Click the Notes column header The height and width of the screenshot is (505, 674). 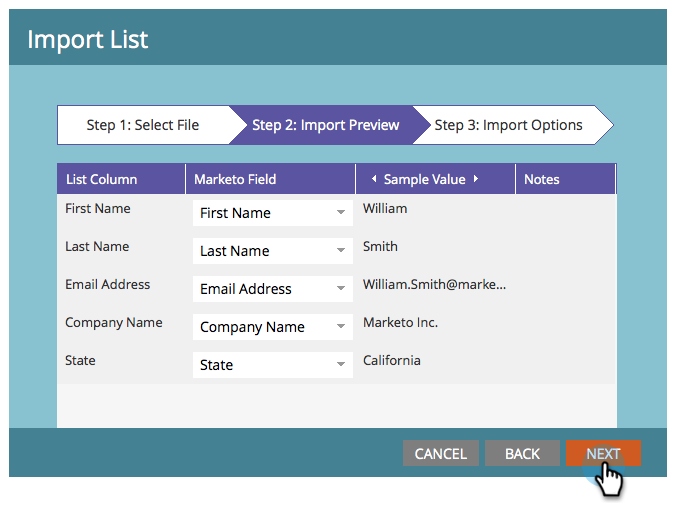pyautogui.click(x=542, y=179)
